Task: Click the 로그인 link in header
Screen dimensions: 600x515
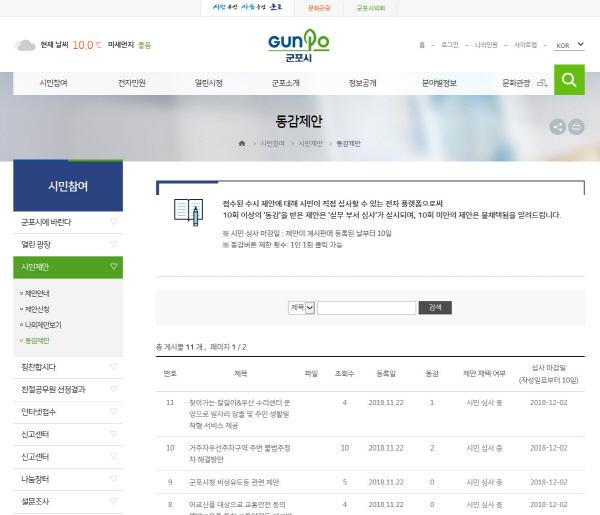Action: click(x=450, y=45)
